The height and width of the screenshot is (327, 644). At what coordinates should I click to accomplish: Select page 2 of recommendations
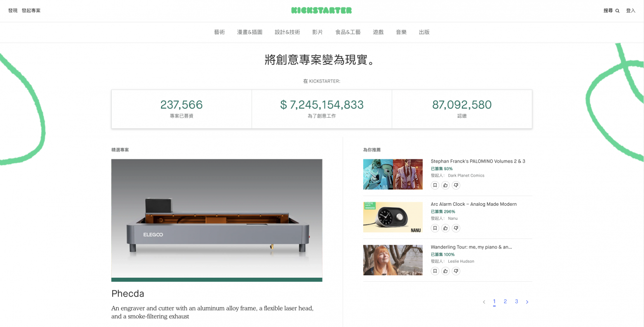click(x=505, y=302)
